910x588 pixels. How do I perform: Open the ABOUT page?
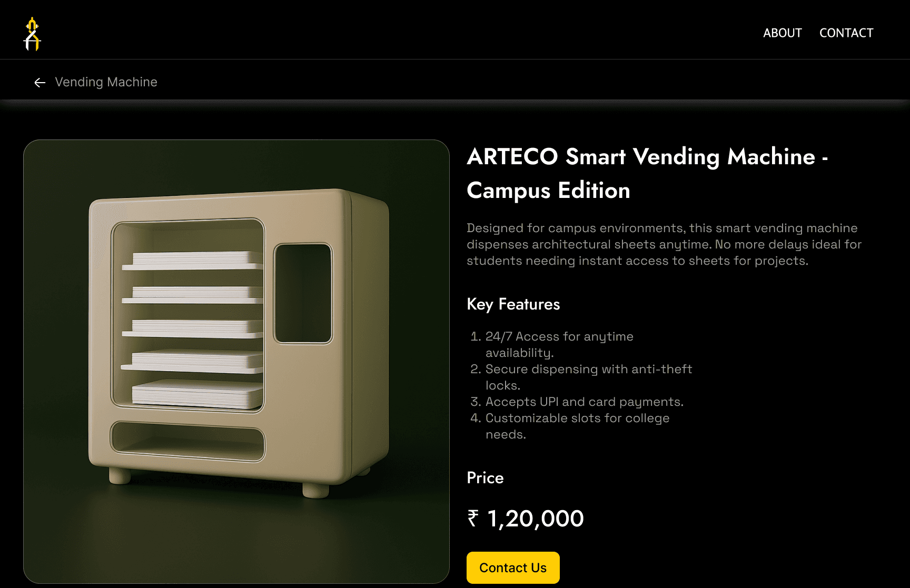(782, 33)
